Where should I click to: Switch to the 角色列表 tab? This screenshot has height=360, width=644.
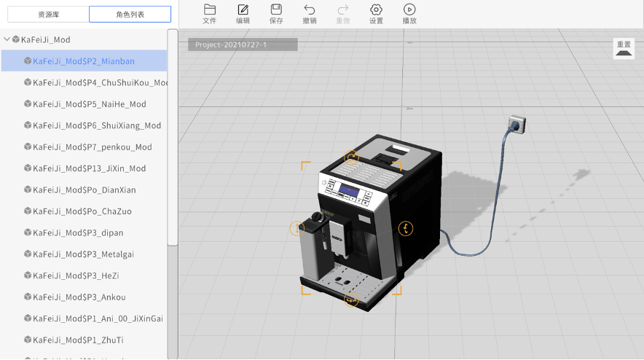(130, 15)
